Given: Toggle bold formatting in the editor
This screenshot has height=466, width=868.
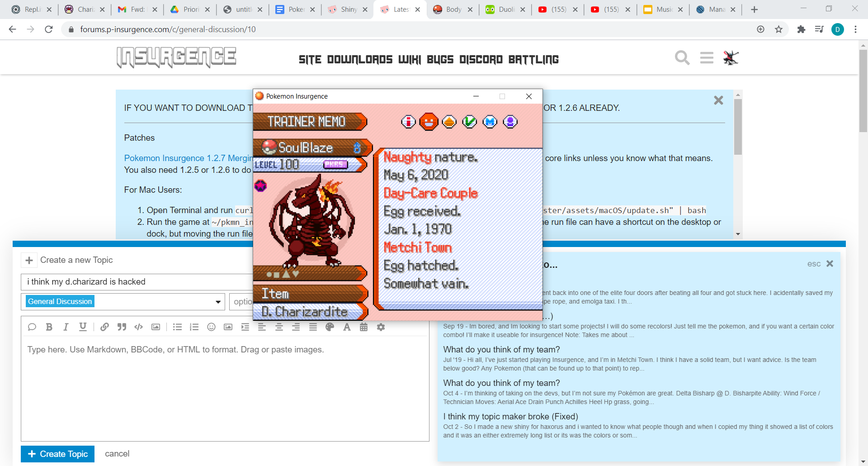Looking at the screenshot, I should point(49,327).
